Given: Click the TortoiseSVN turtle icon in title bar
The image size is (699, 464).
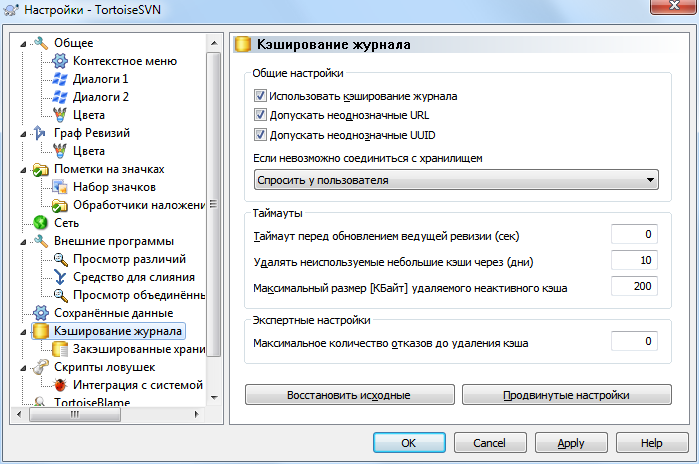Looking at the screenshot, I should tap(10, 9).
